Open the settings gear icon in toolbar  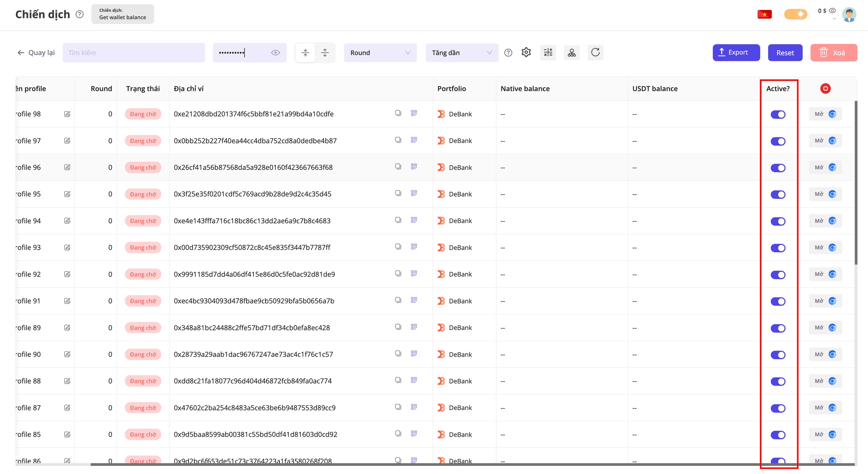pyautogui.click(x=526, y=52)
